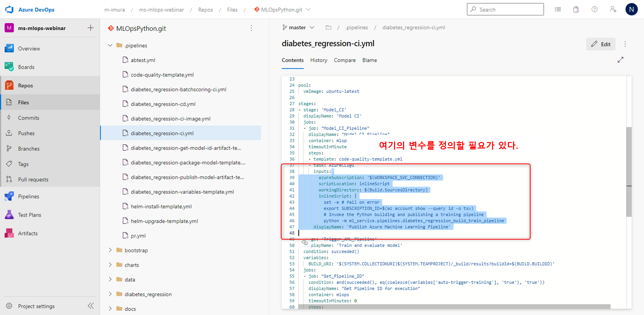The width and height of the screenshot is (644, 315).
Task: Click the folder icon in file path
Action: pyautogui.click(x=328, y=27)
